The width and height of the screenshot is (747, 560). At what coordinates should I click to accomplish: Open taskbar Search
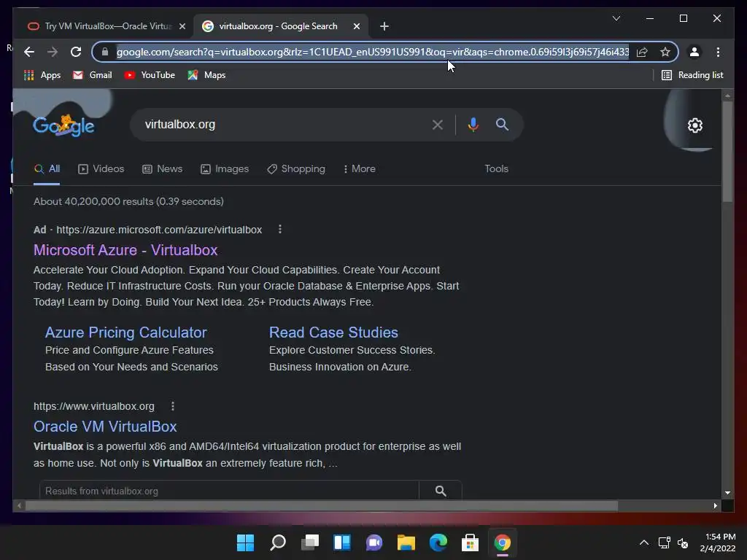click(278, 542)
